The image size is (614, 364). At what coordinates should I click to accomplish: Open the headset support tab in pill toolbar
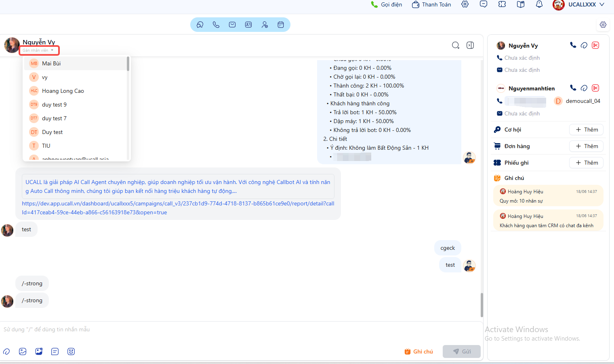click(200, 25)
